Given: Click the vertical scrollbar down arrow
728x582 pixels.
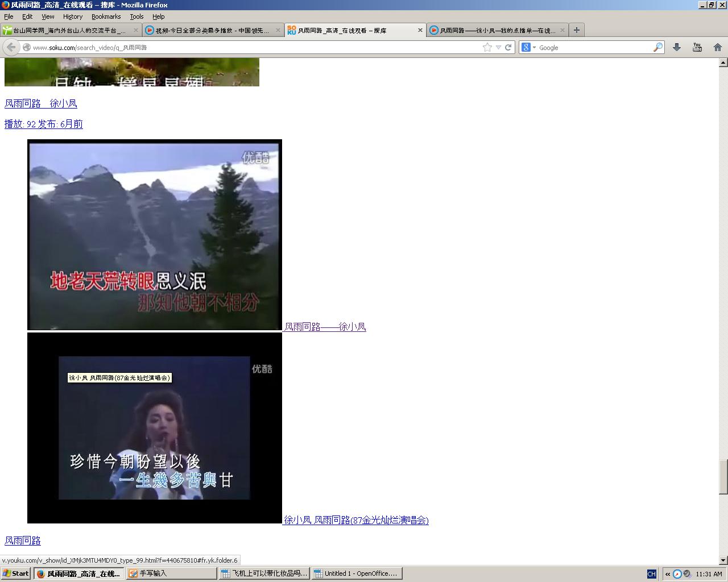Looking at the screenshot, I should (x=723, y=560).
